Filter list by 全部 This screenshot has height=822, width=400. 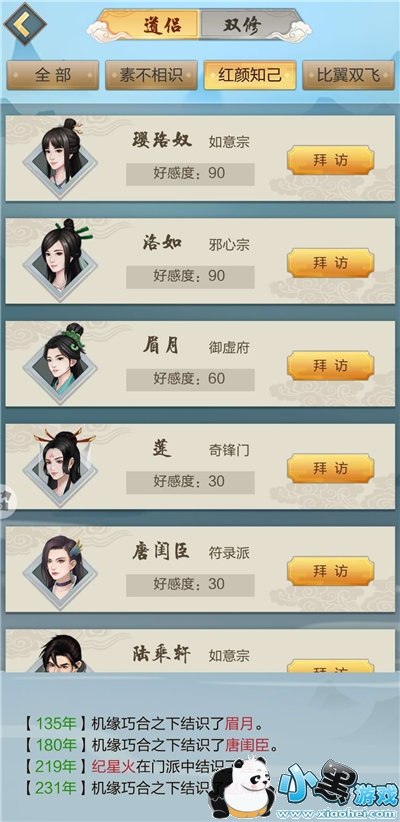pyautogui.click(x=52, y=75)
